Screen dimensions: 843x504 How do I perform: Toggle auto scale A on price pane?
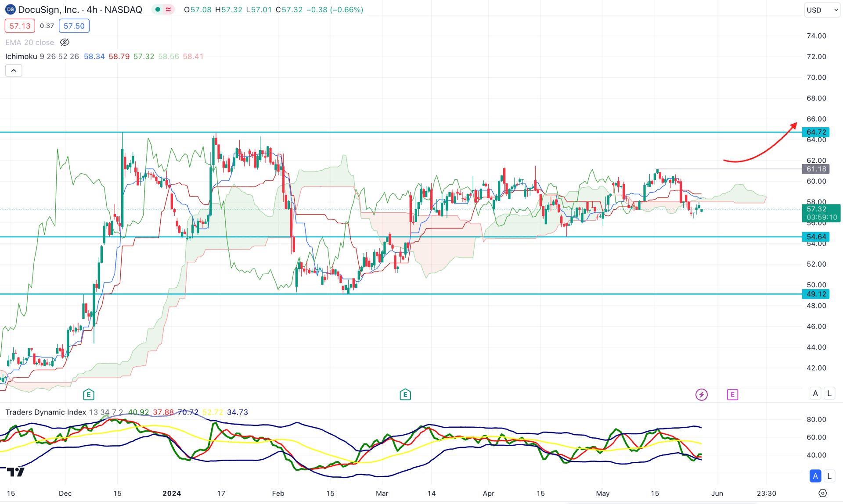815,393
